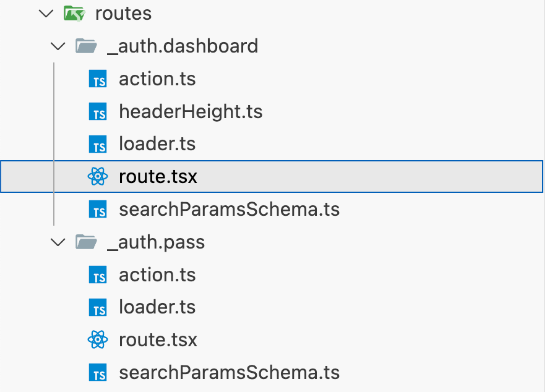Open loader.ts in _auth.pass

[157, 307]
